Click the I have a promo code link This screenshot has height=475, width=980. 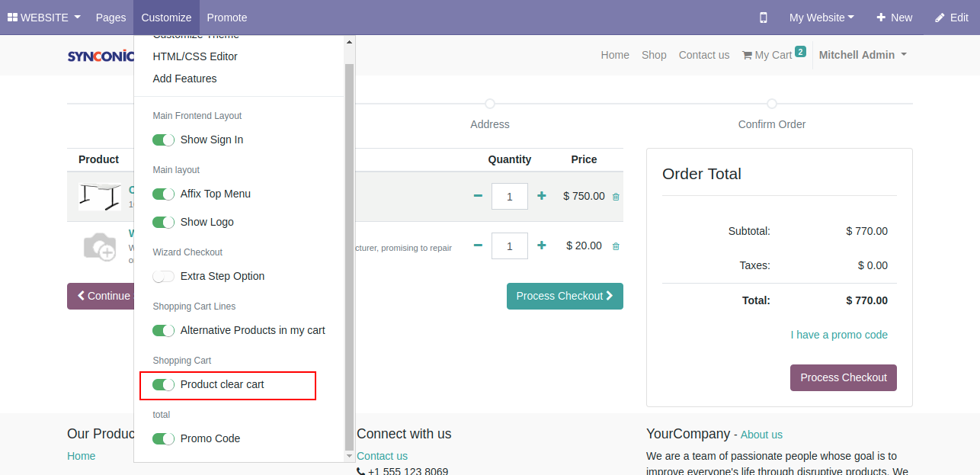pos(839,335)
